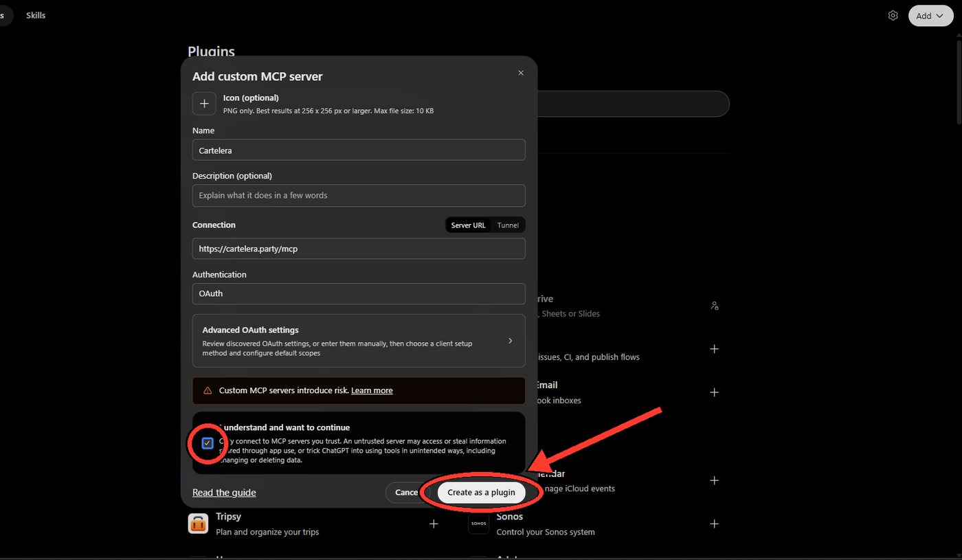Viewport: 962px width, 560px height.
Task: Add the iCloud events plugin plus icon
Action: coord(714,480)
